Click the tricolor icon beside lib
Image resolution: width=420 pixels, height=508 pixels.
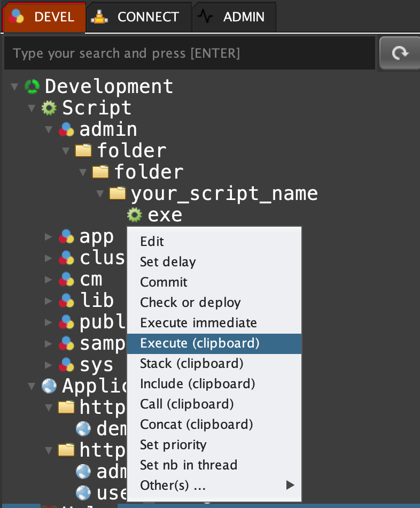point(66,300)
